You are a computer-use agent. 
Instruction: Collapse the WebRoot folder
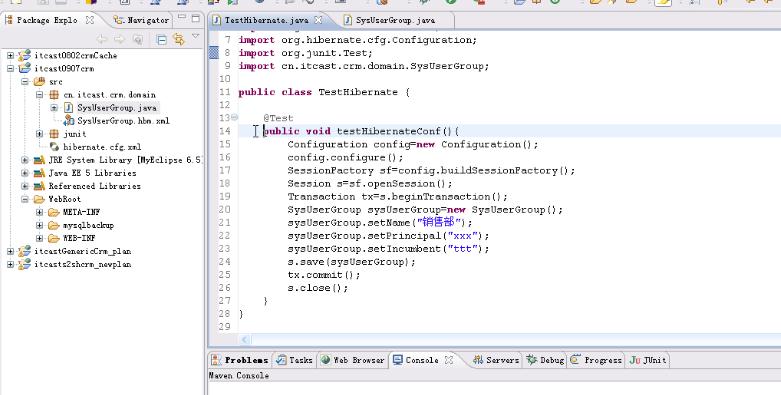click(25, 199)
